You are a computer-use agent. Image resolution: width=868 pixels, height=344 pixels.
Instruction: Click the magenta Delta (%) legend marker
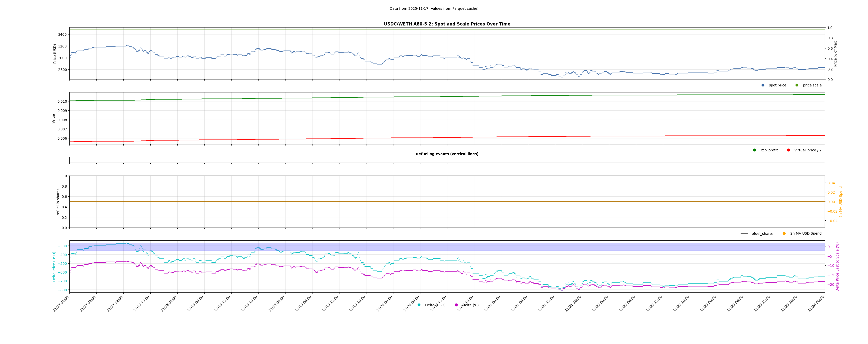456,305
